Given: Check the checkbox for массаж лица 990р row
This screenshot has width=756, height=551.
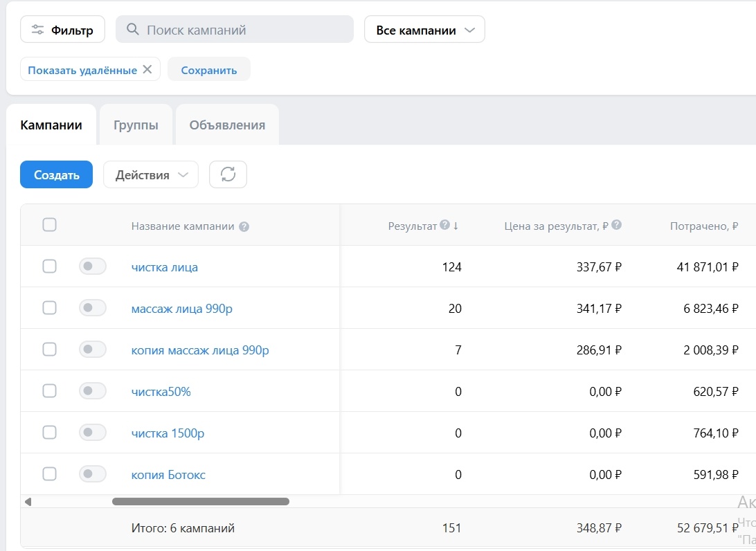Looking at the screenshot, I should coord(49,307).
